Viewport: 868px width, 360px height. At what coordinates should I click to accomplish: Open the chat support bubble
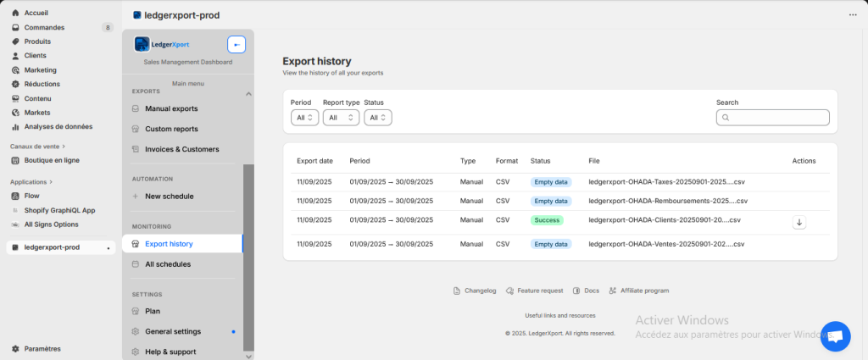pyautogui.click(x=834, y=336)
